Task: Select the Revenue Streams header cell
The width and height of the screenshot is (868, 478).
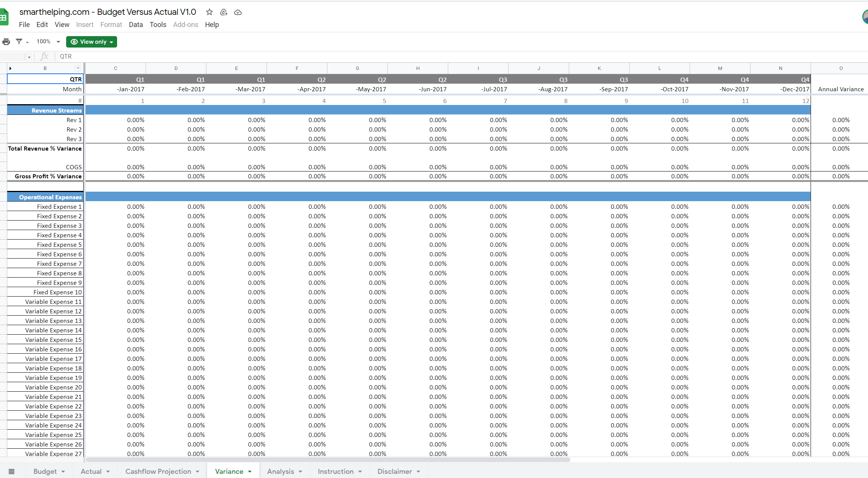Action: (45, 110)
